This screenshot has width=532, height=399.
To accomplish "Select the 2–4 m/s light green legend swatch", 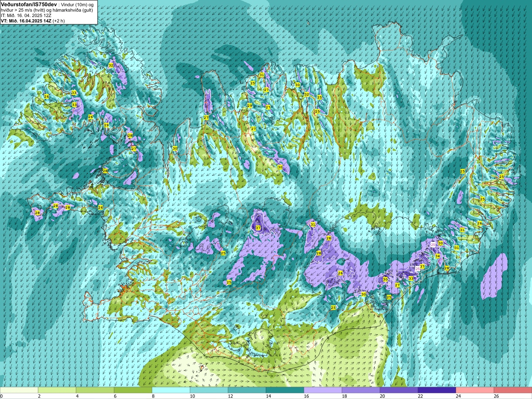I will point(57,390).
